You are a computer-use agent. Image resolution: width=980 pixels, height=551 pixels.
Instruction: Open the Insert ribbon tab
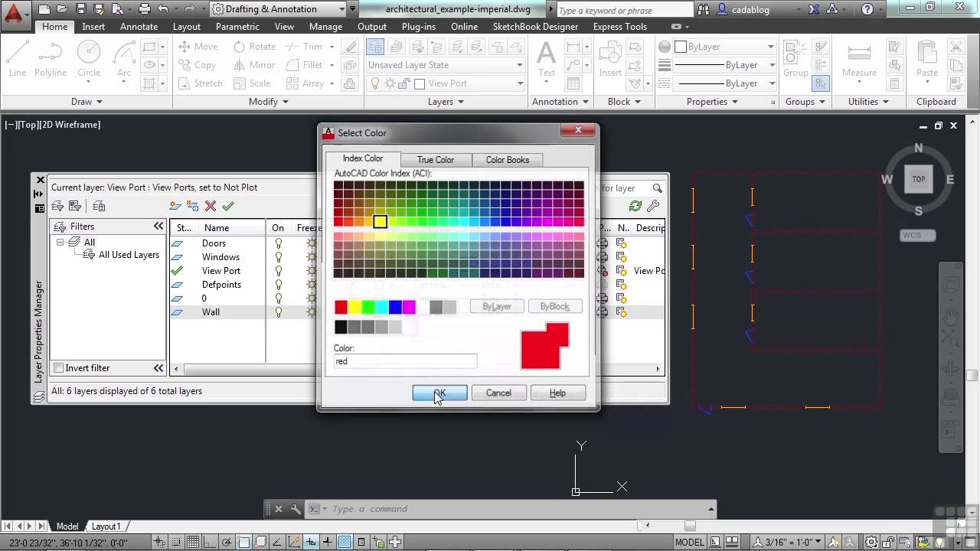pyautogui.click(x=93, y=26)
